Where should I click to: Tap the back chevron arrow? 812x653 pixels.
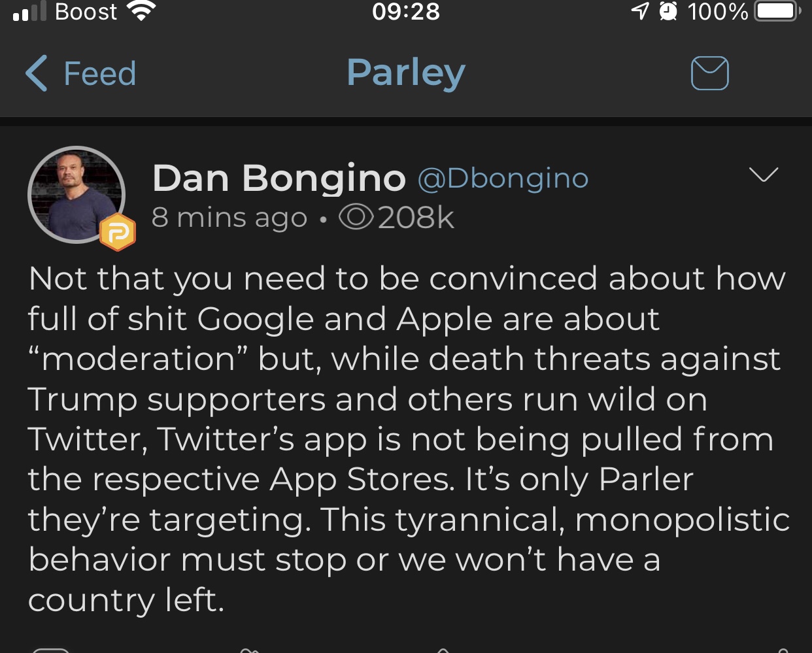point(37,73)
